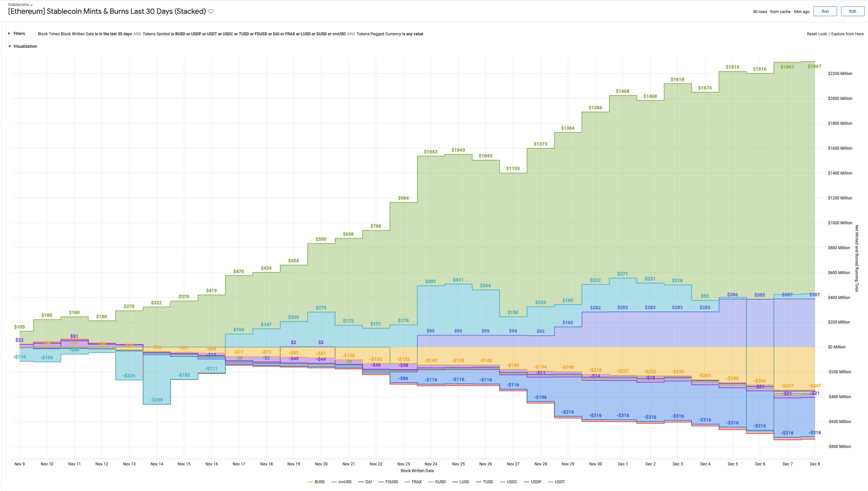Click the $1867 USDT data label on Dec 7
Screen dimensions: 868x491
[787, 67]
